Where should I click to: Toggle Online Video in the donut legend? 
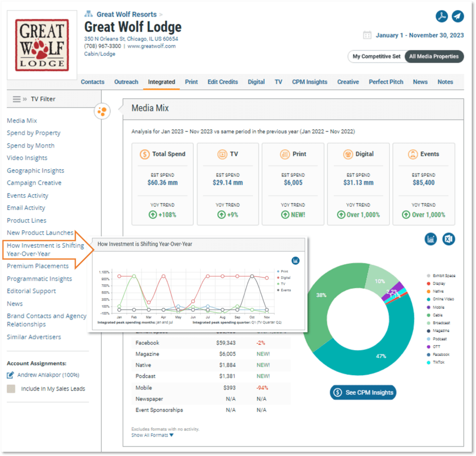tap(441, 299)
